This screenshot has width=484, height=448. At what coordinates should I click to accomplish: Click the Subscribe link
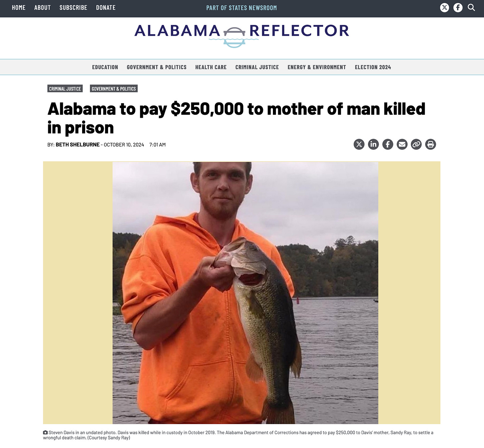tap(73, 8)
